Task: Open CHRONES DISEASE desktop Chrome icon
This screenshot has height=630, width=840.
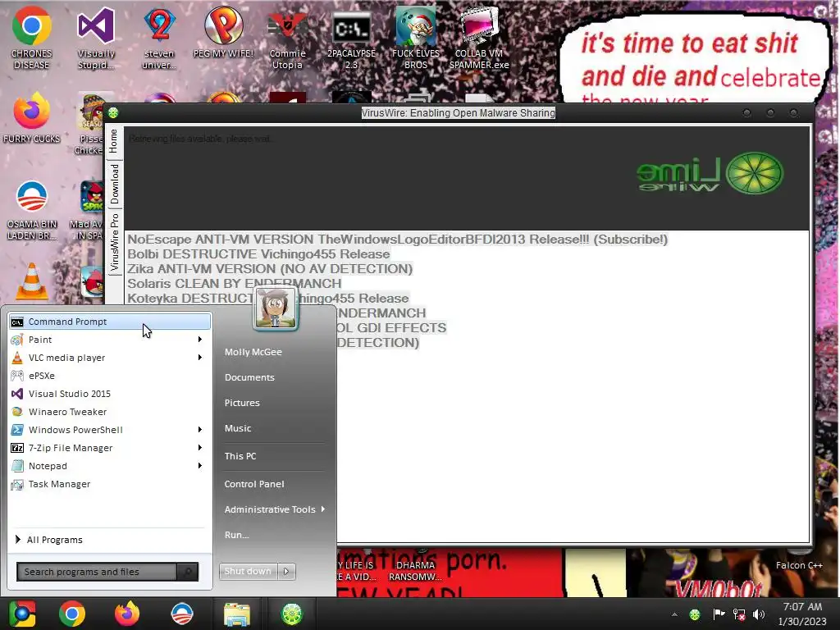Action: (x=32, y=38)
